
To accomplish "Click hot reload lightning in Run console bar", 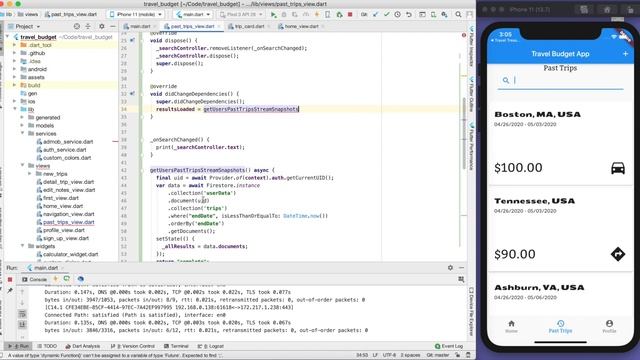I will click(56, 279).
